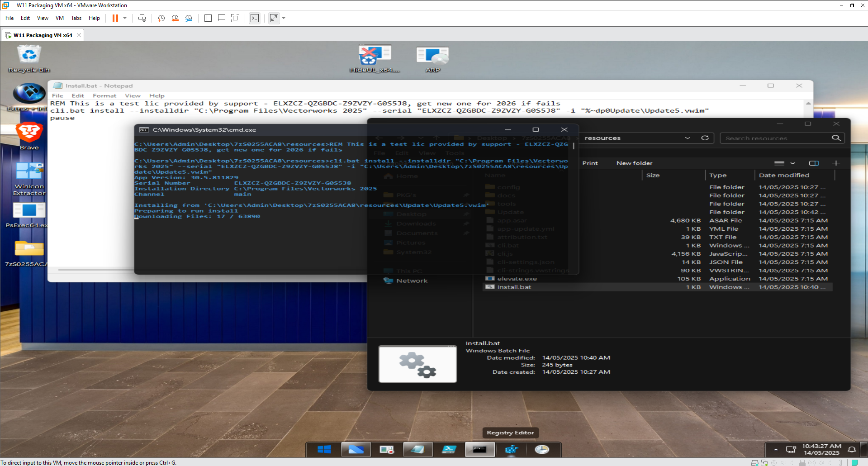Toggle the Explorer preview pane
This screenshot has width=868, height=466.
pos(814,163)
